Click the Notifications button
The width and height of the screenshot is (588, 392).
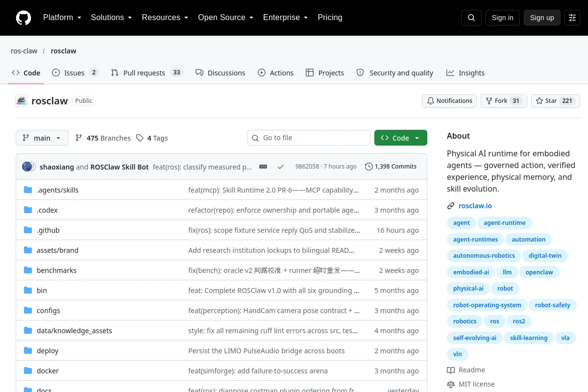(x=449, y=101)
